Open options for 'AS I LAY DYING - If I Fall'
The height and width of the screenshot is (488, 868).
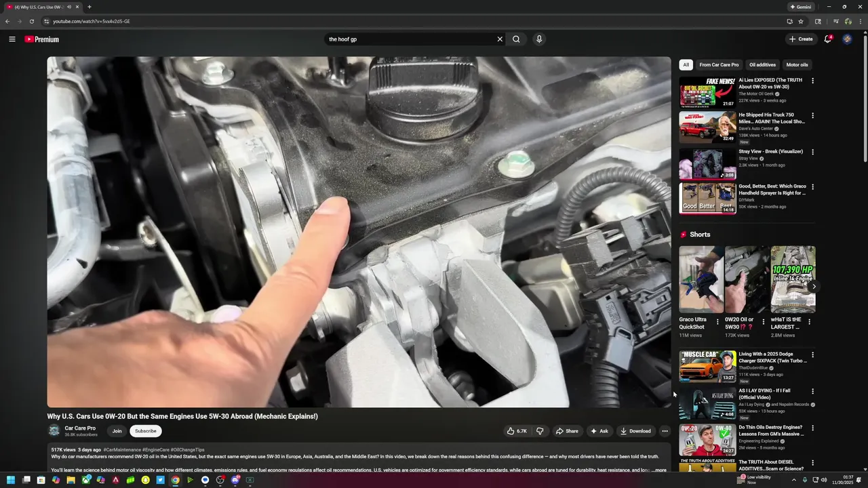812,391
